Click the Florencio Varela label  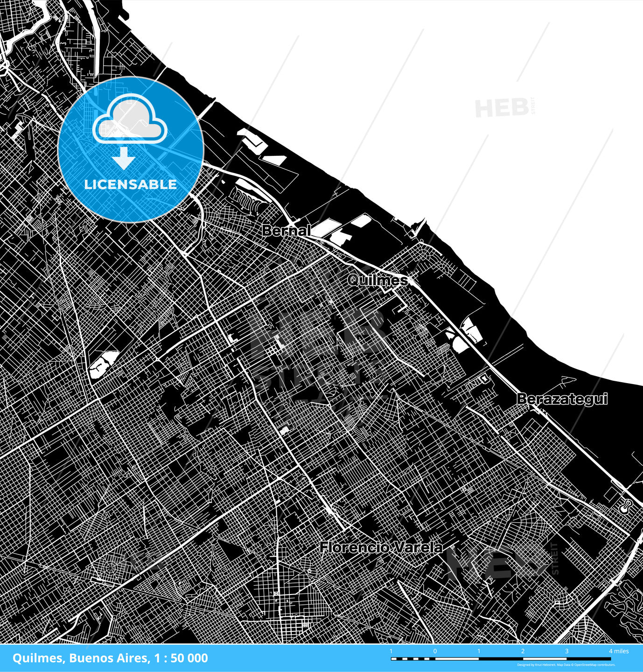point(381,547)
